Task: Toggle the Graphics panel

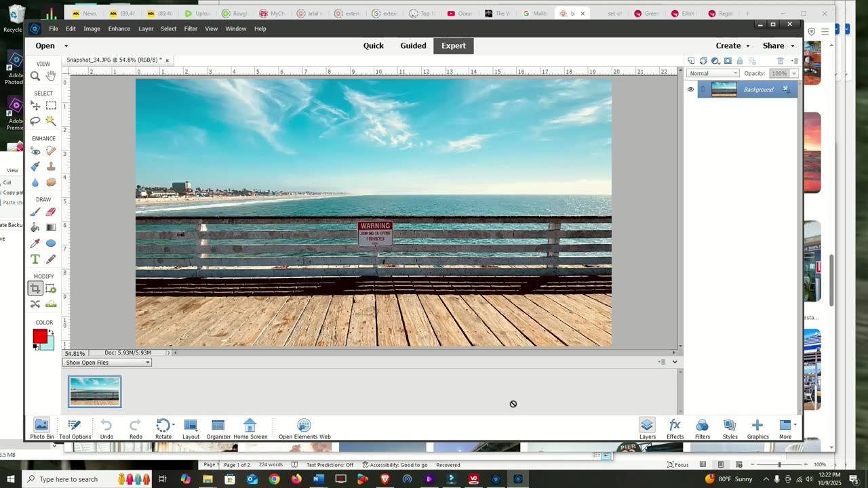Action: (757, 429)
